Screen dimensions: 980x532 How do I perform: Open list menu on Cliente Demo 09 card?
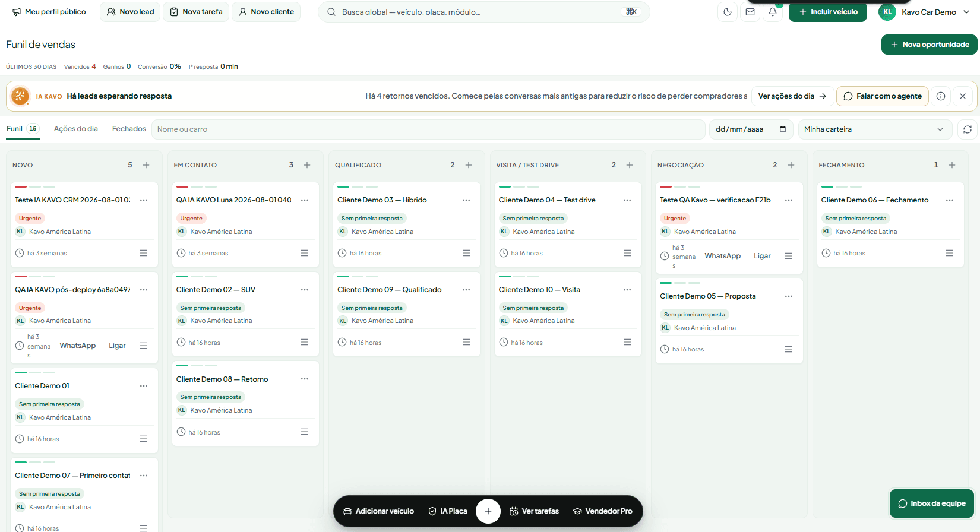[x=466, y=342]
